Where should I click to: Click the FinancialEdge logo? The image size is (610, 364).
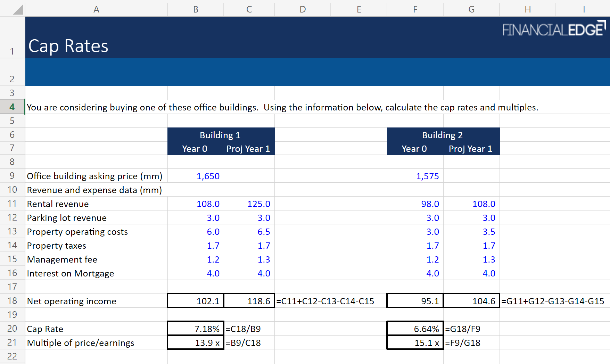point(554,29)
